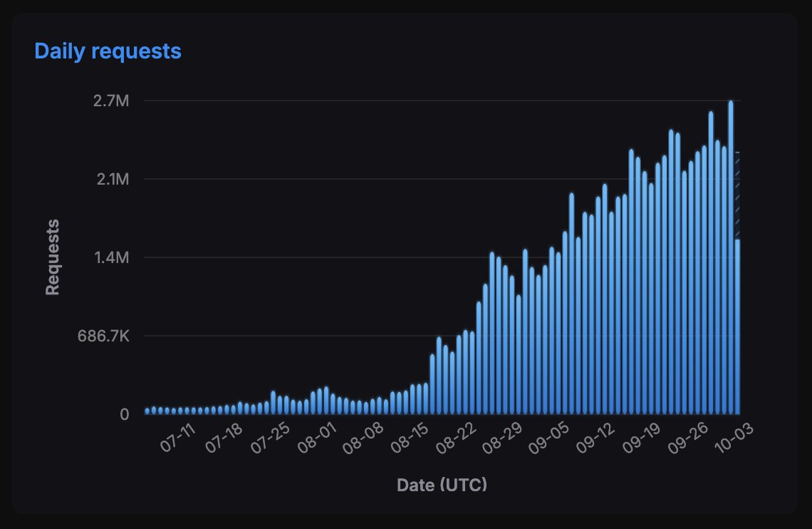The image size is (812, 529).
Task: Click the 07-11 date label
Action: 177,437
